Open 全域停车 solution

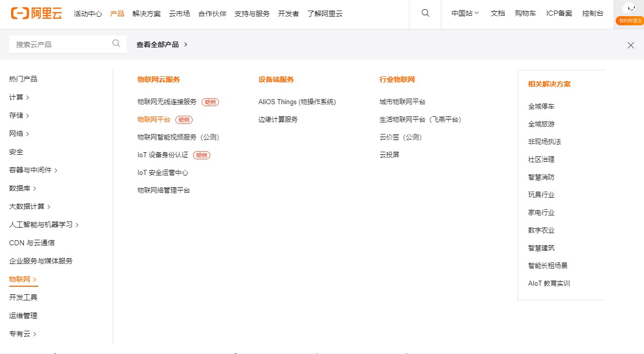click(x=541, y=106)
